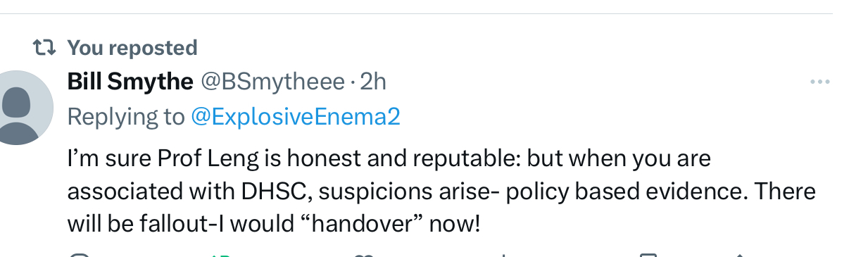Like the tweet using the heart icon
Image resolution: width=868 pixels, height=257 pixels.
[x=363, y=254]
